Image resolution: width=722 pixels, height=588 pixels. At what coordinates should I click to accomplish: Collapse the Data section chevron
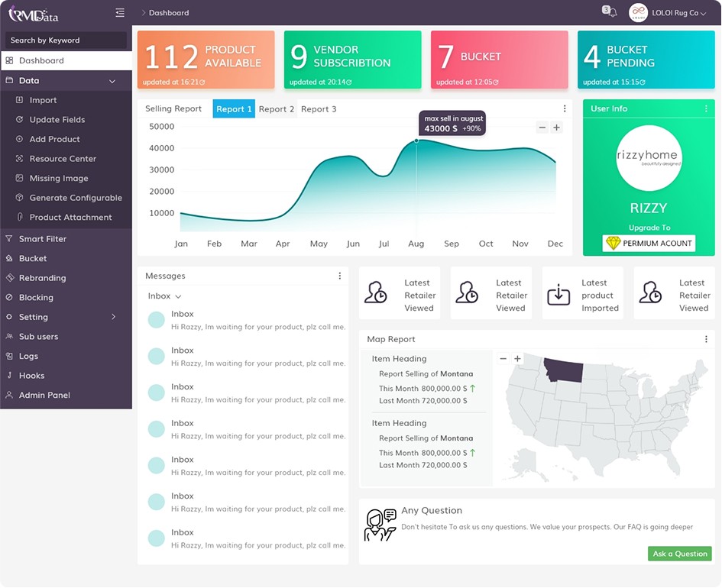point(112,81)
